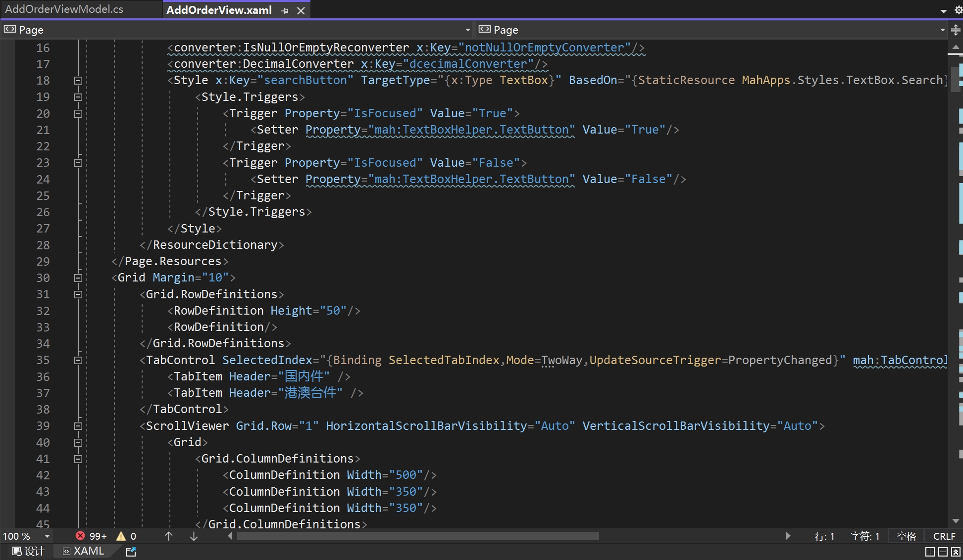Collapse Style.Triggers at line 19
This screenshot has width=963, height=560.
[x=78, y=97]
